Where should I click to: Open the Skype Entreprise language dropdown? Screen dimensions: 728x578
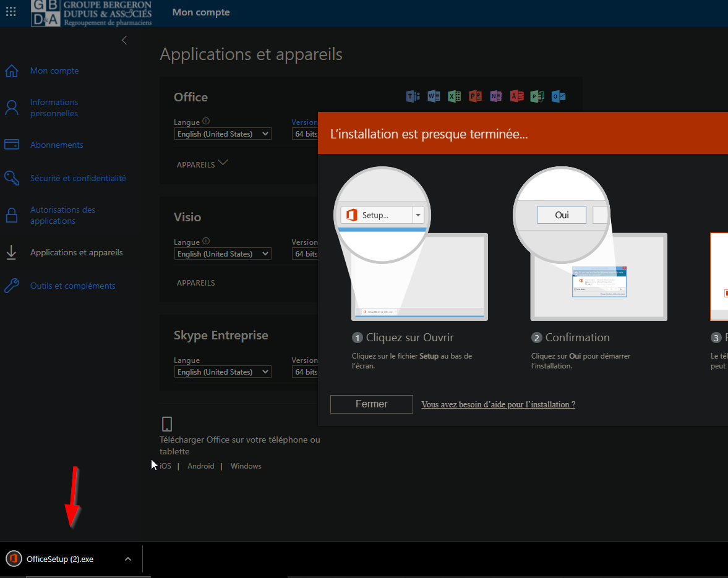click(x=223, y=372)
